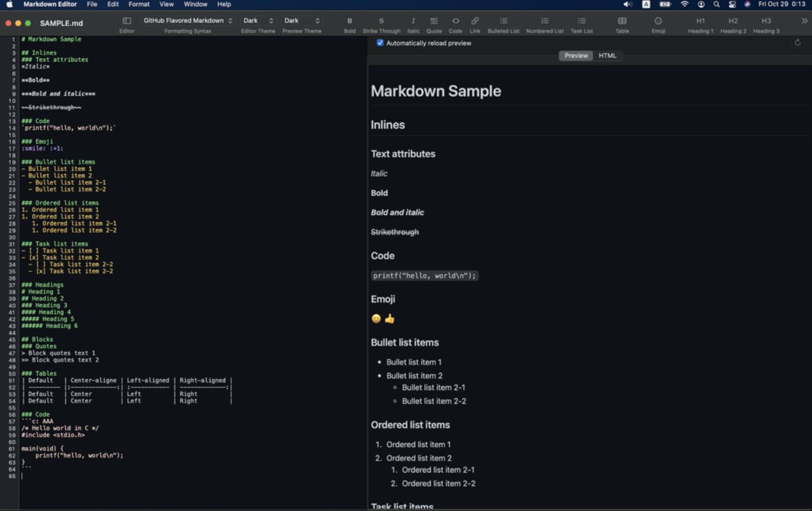Insert a Bulleted List
The height and width of the screenshot is (511, 812).
[504, 21]
